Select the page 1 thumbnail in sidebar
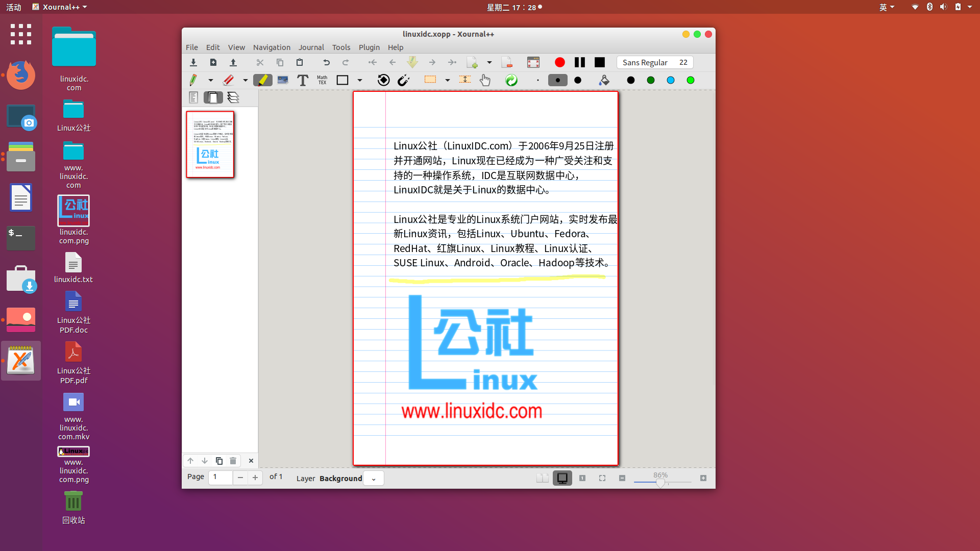980x551 pixels. tap(210, 144)
